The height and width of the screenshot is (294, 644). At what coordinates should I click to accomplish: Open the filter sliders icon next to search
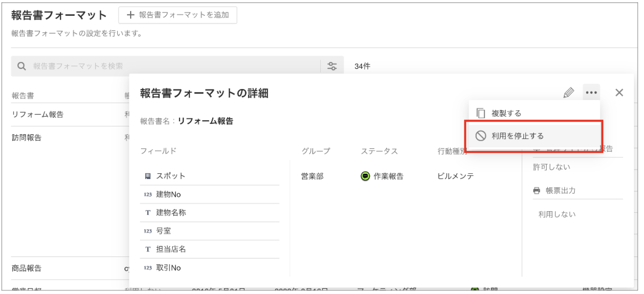[332, 66]
